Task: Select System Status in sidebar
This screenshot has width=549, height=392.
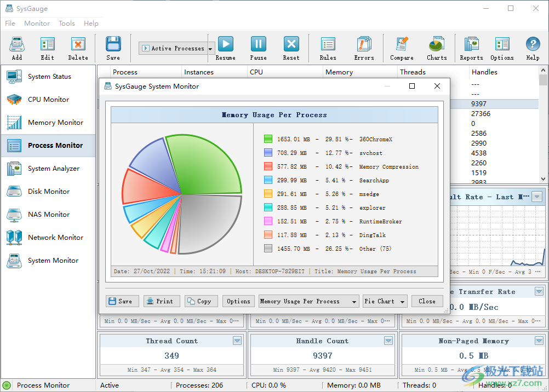Action: click(48, 77)
